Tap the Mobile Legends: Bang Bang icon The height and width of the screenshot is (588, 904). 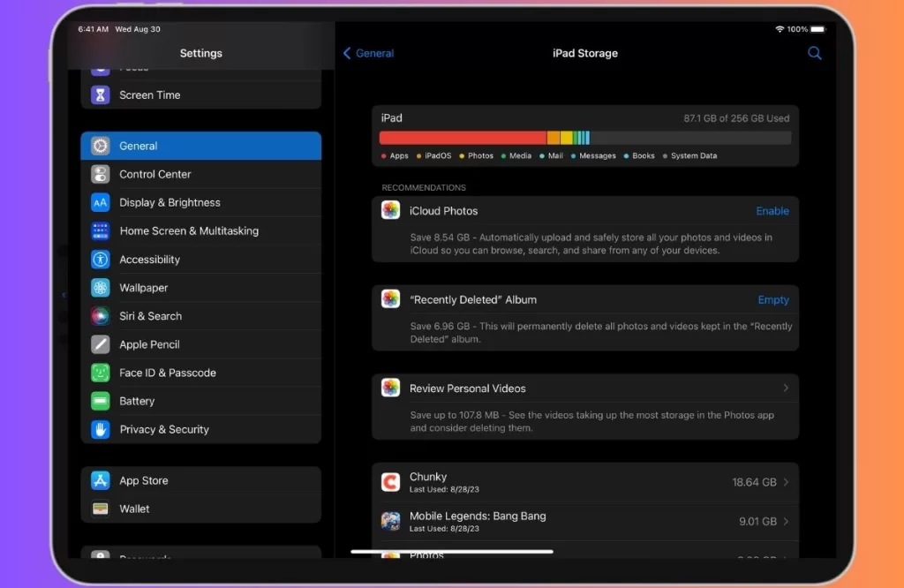pyautogui.click(x=390, y=521)
